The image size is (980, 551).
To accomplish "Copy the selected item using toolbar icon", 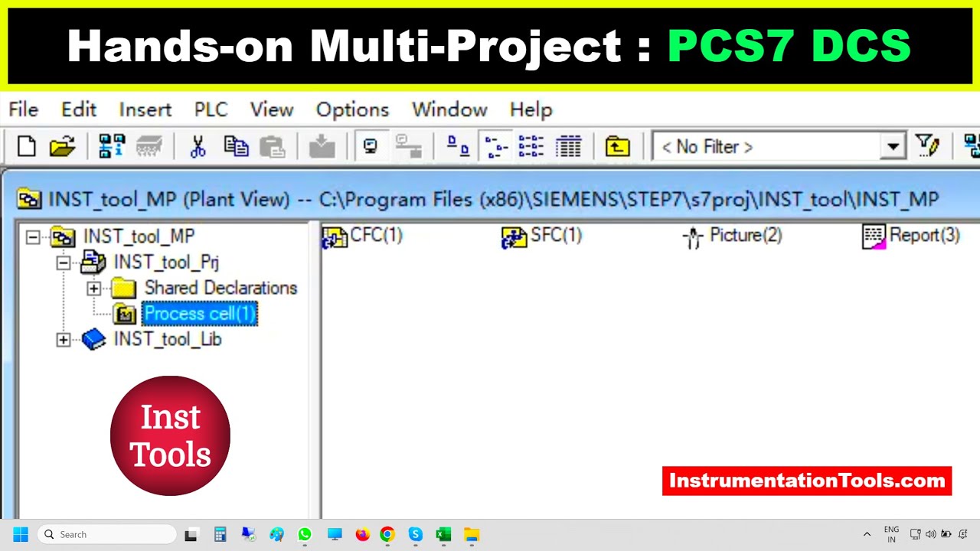I will pos(236,146).
